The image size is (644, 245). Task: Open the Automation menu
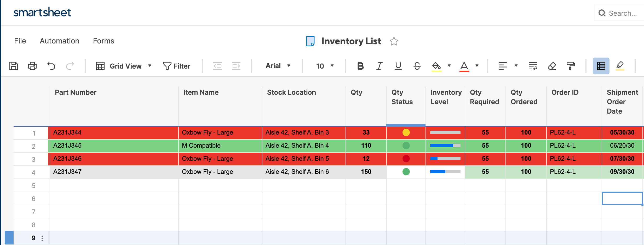60,41
